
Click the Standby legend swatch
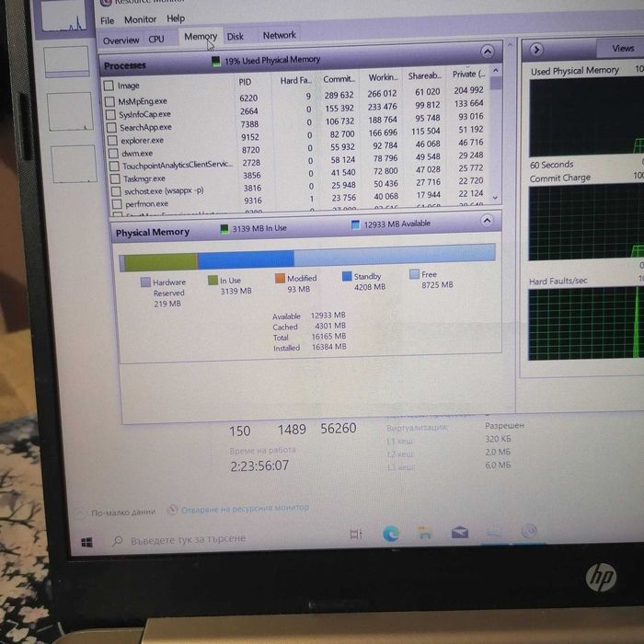pyautogui.click(x=347, y=276)
